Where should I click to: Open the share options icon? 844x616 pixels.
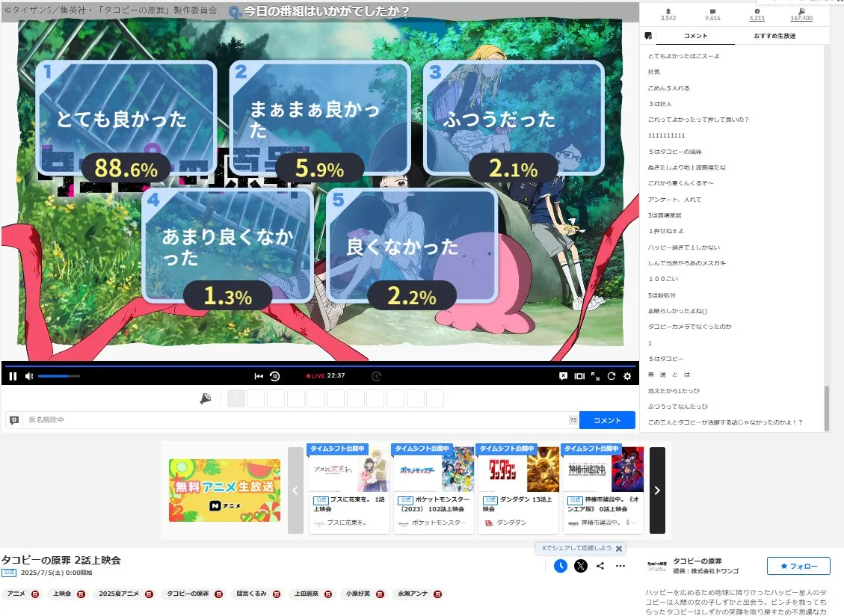(x=600, y=566)
